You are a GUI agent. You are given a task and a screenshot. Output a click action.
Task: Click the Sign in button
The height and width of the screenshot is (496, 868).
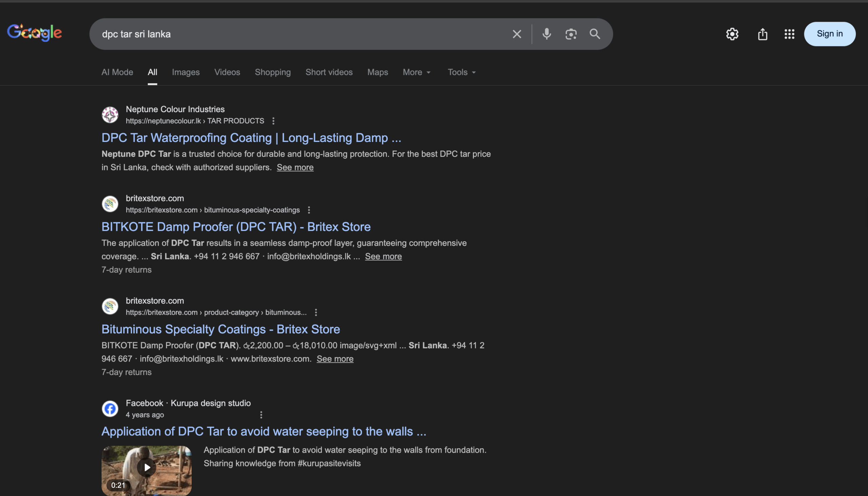pos(829,34)
